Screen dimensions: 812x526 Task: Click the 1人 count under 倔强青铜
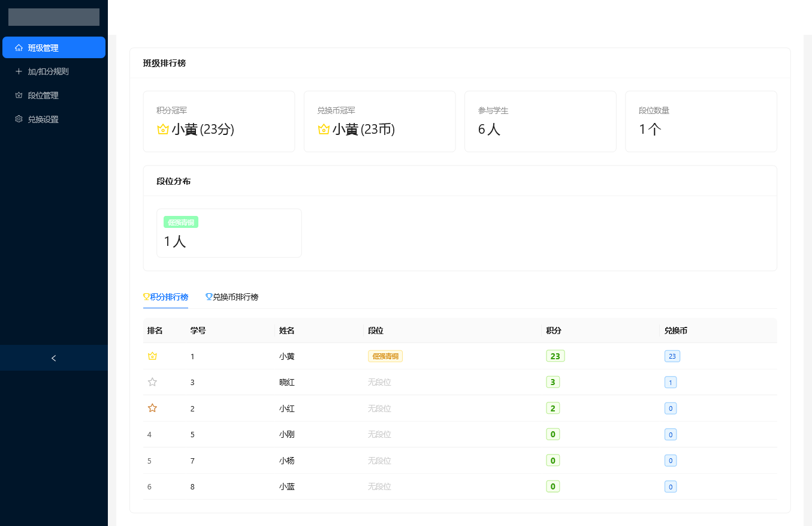pos(175,242)
